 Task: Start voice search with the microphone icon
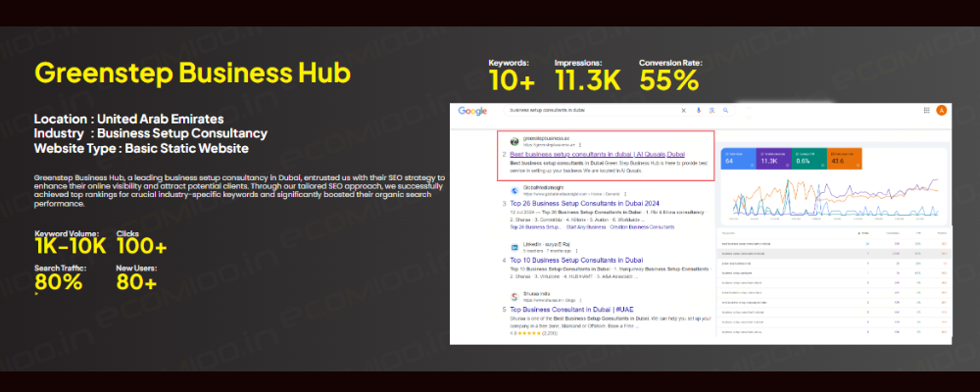click(698, 111)
